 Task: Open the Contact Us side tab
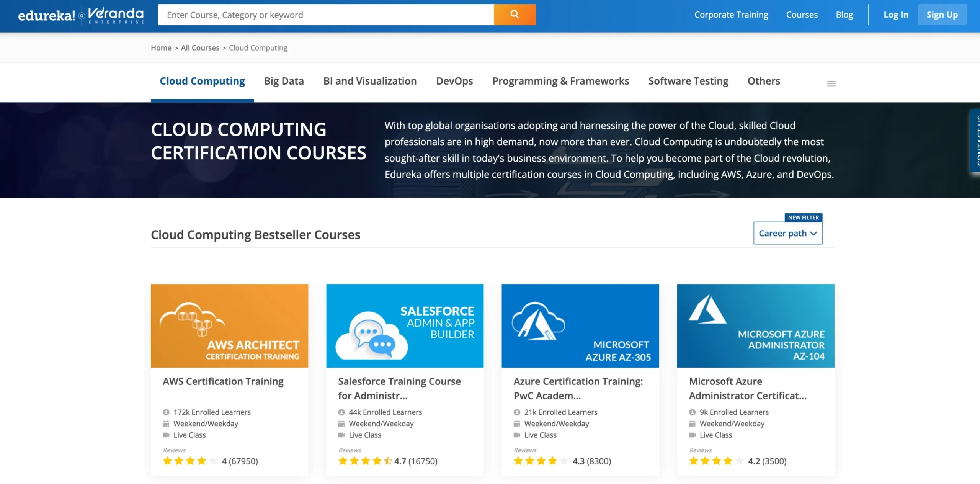[975, 140]
